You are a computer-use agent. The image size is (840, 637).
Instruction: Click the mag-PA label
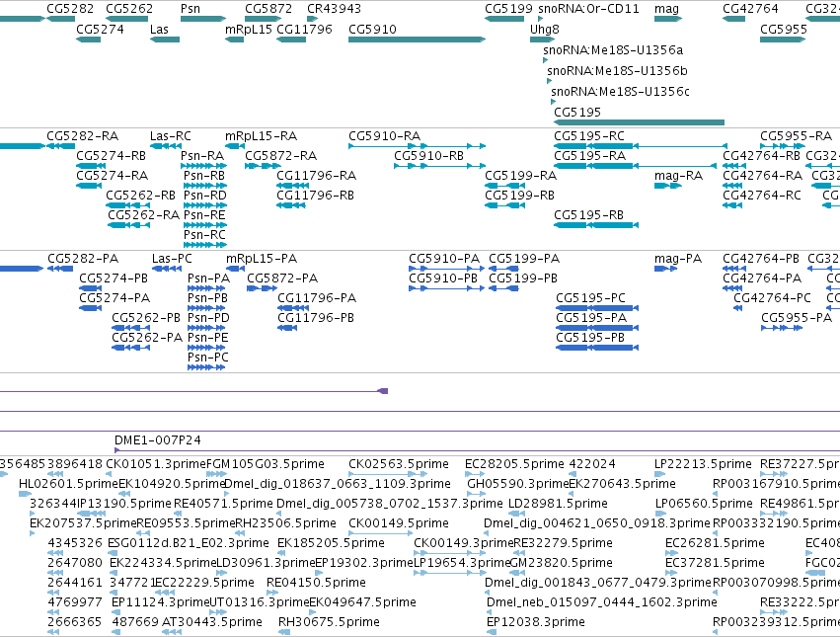pos(678,259)
